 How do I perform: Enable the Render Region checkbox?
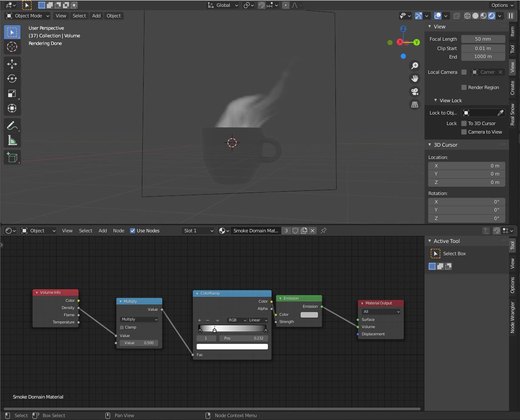coord(464,87)
